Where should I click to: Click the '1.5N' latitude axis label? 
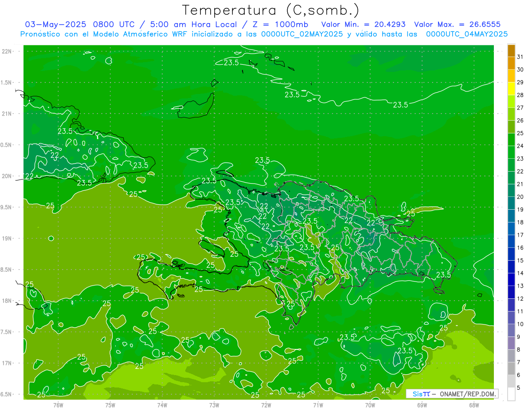pos(7,82)
